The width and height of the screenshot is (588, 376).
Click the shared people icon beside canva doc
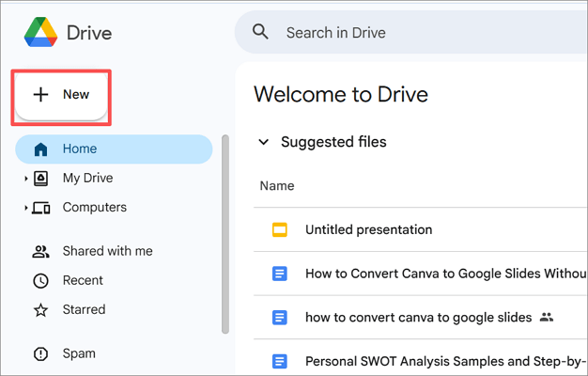tap(547, 318)
